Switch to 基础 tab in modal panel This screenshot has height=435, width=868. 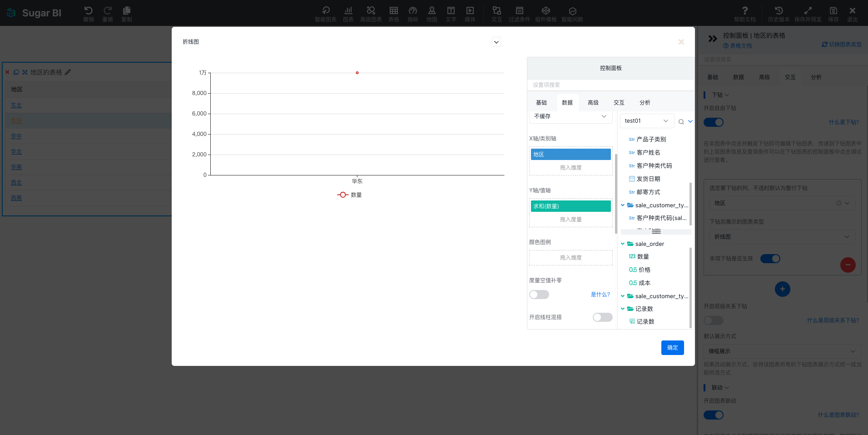pos(541,103)
